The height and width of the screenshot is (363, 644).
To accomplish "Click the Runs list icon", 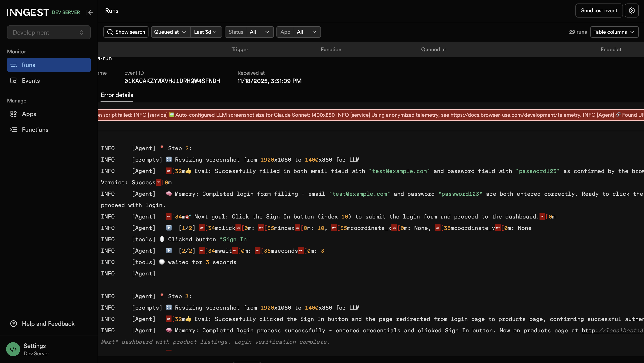I will [x=14, y=65].
